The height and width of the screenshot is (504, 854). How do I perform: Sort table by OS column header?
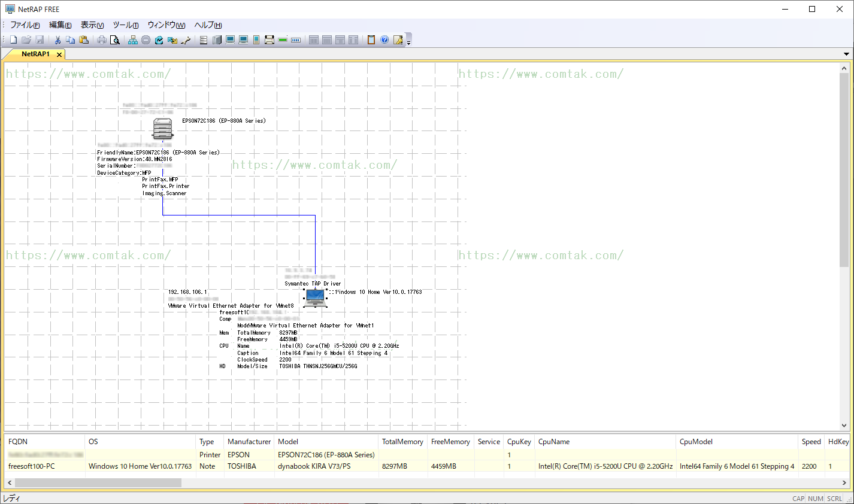141,442
